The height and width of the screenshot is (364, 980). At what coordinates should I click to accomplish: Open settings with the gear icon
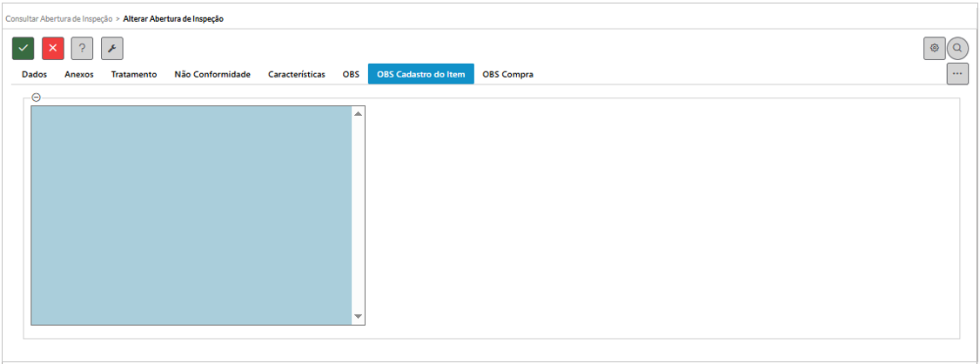pos(934,48)
